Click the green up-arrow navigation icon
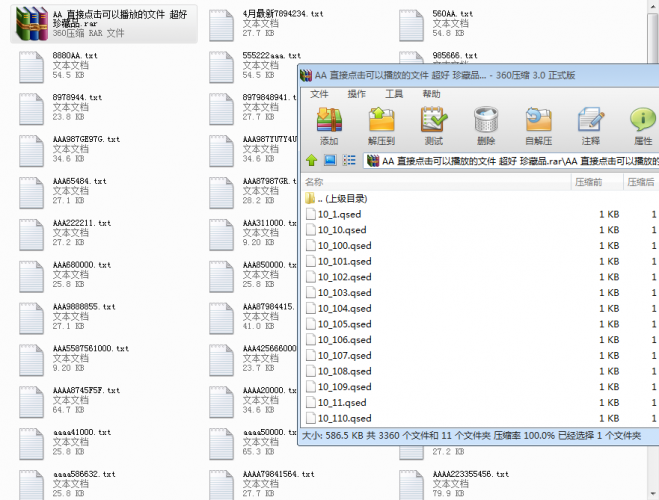This screenshot has height=500, width=659. coord(311,160)
